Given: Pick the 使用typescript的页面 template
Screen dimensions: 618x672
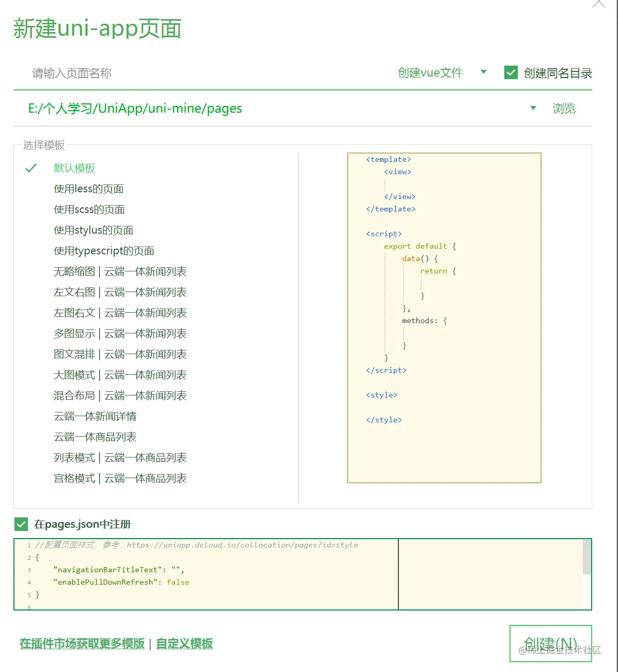Looking at the screenshot, I should tap(103, 251).
